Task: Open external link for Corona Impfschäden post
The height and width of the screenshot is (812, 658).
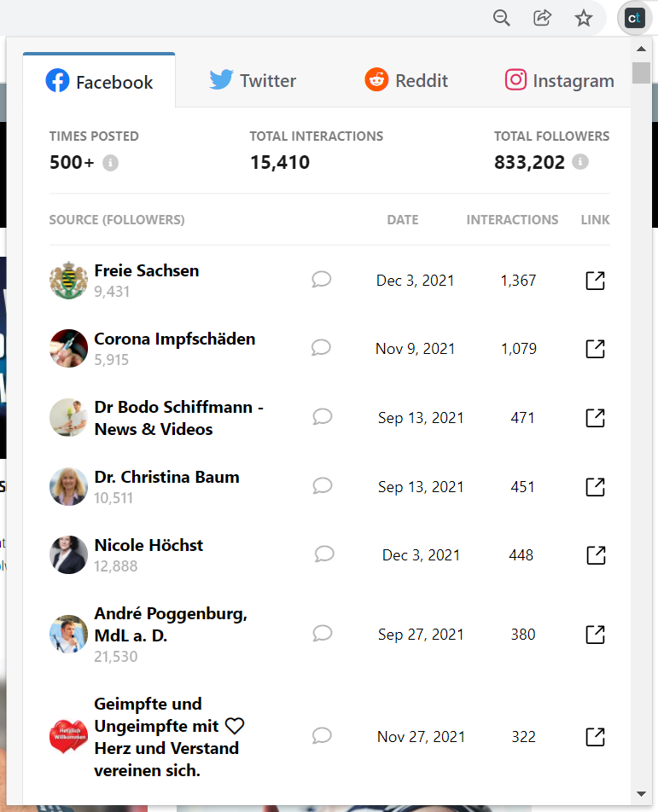Action: 595,349
